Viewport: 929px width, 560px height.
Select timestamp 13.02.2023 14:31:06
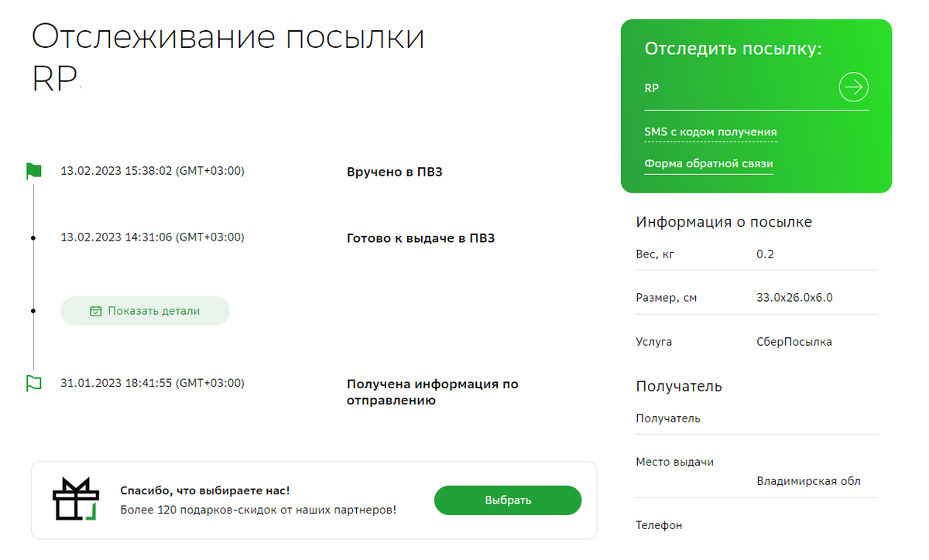153,237
